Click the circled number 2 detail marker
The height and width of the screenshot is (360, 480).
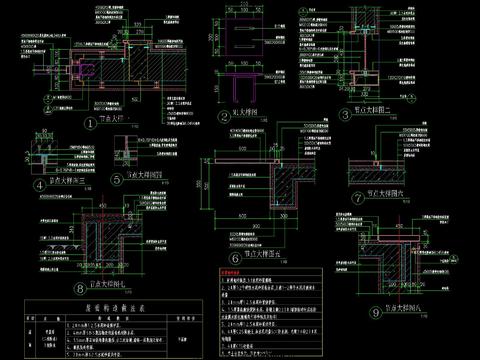pos(224,117)
